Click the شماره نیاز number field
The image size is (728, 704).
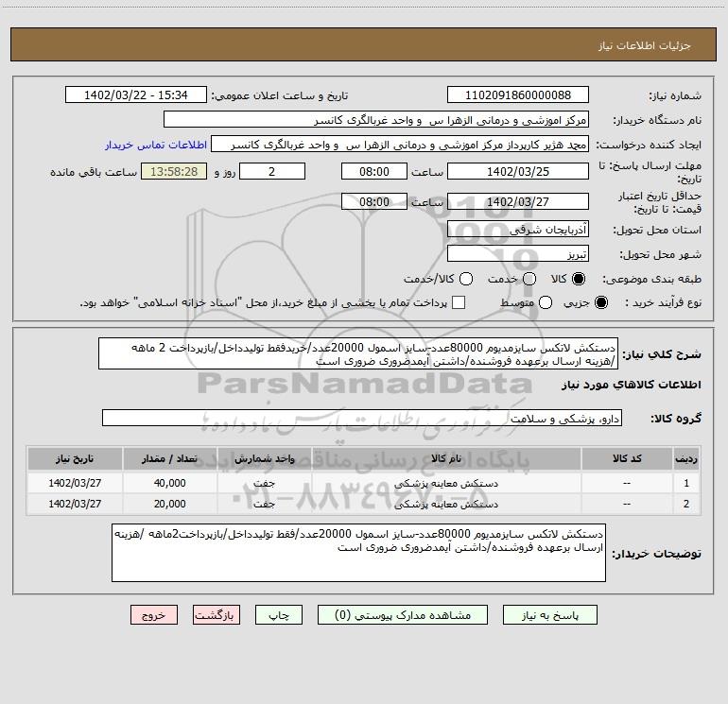(518, 94)
